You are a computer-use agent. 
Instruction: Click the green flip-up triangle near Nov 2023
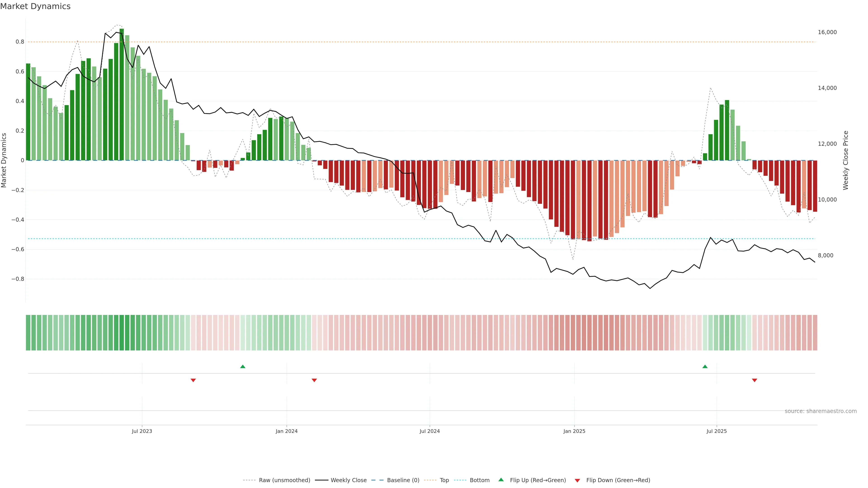(x=243, y=366)
